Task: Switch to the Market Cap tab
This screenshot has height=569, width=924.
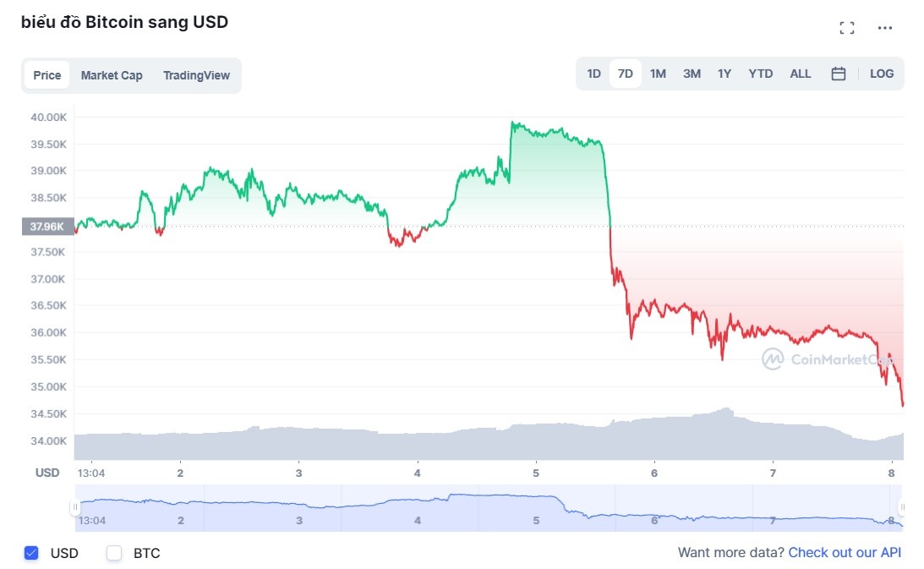Action: click(x=112, y=75)
